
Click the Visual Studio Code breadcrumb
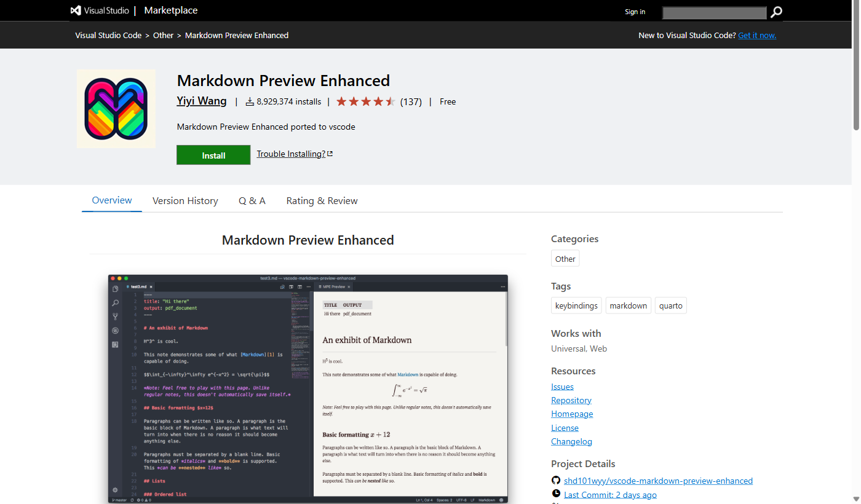click(x=108, y=35)
